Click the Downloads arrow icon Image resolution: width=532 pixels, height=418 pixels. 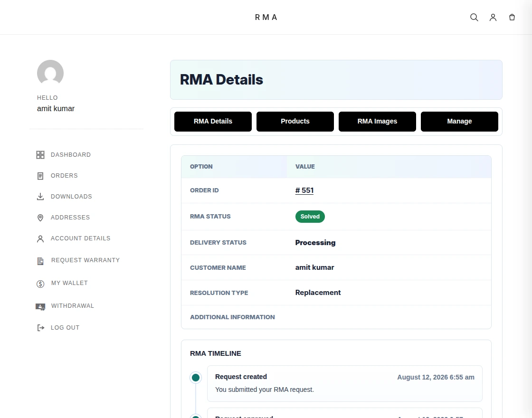tap(40, 197)
